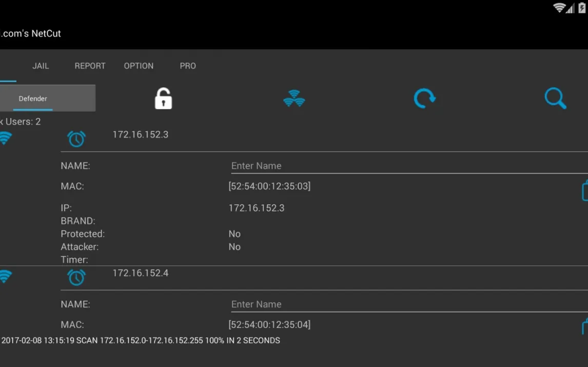Copy MAC 52:54:00:12:35:04 using clipboard icon
Viewport: 588px width, 367px height.
pyautogui.click(x=584, y=327)
